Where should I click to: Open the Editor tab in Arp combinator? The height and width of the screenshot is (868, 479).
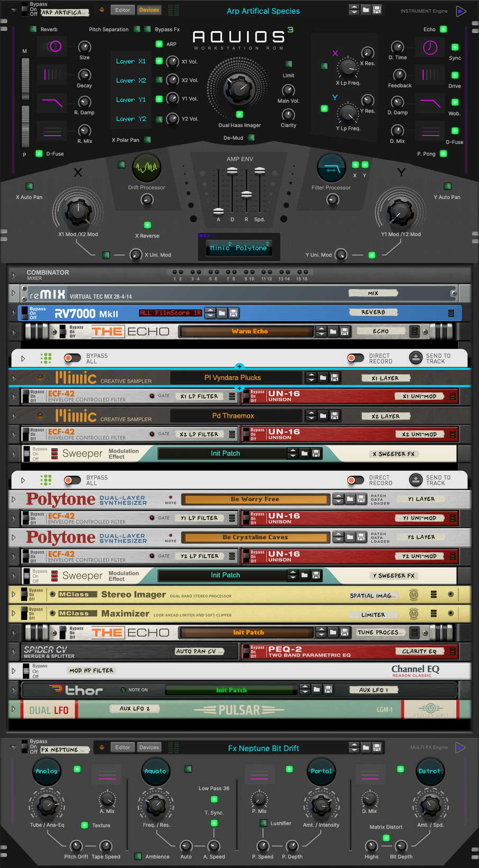tap(123, 10)
